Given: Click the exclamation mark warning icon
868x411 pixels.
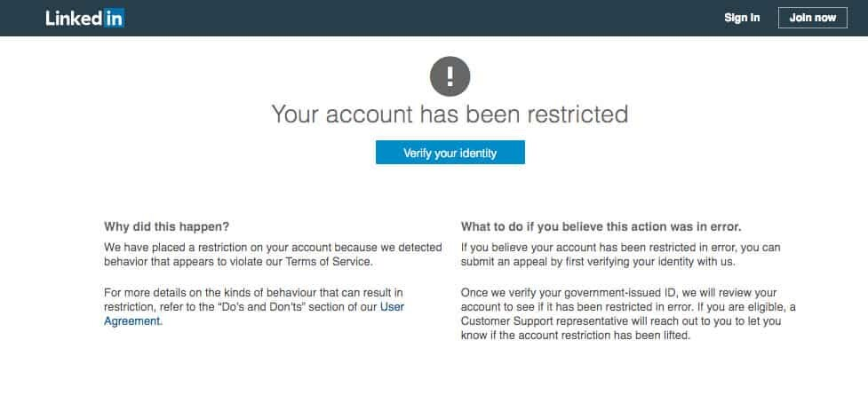Looking at the screenshot, I should point(450,76).
